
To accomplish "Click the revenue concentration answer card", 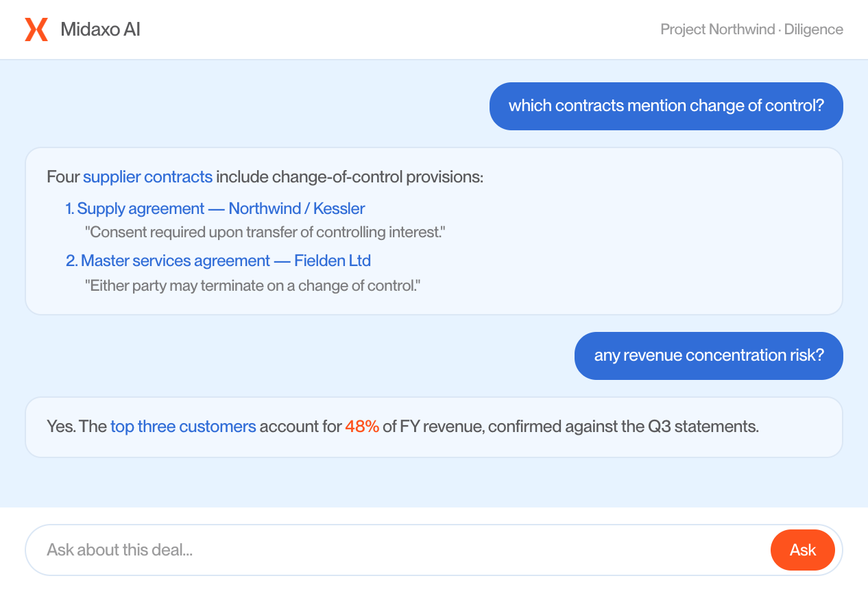I will pyautogui.click(x=434, y=427).
